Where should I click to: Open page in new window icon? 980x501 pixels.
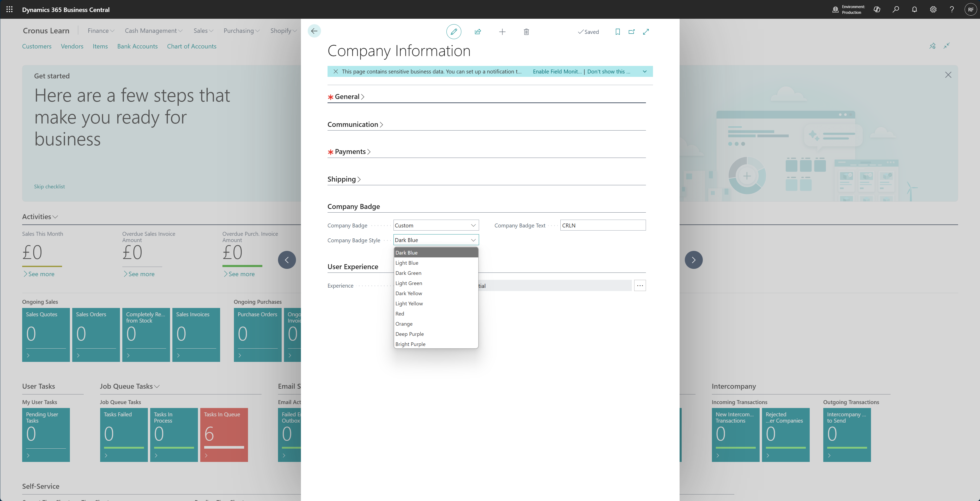pos(632,32)
